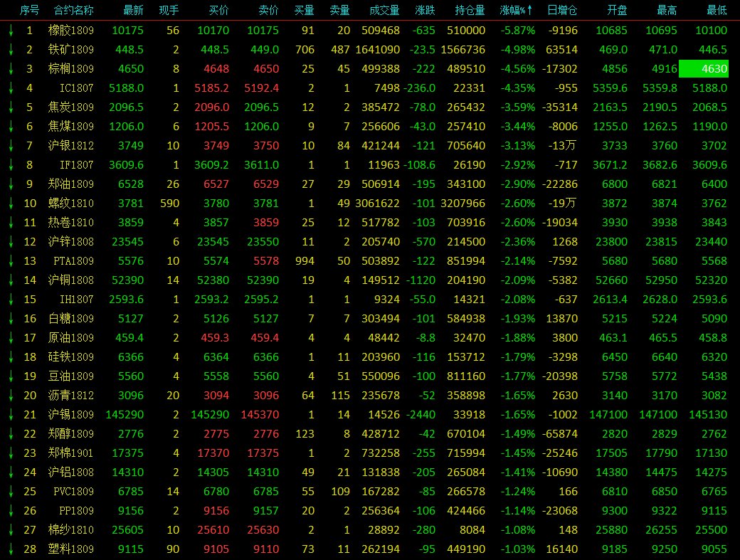This screenshot has height=560, width=740.
Task: Click the down arrow beside 白糖1809
Action: click(11, 319)
